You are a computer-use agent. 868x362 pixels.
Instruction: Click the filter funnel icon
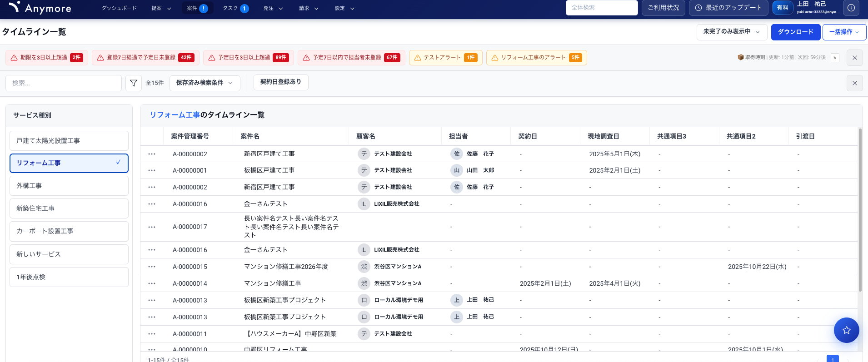click(134, 83)
